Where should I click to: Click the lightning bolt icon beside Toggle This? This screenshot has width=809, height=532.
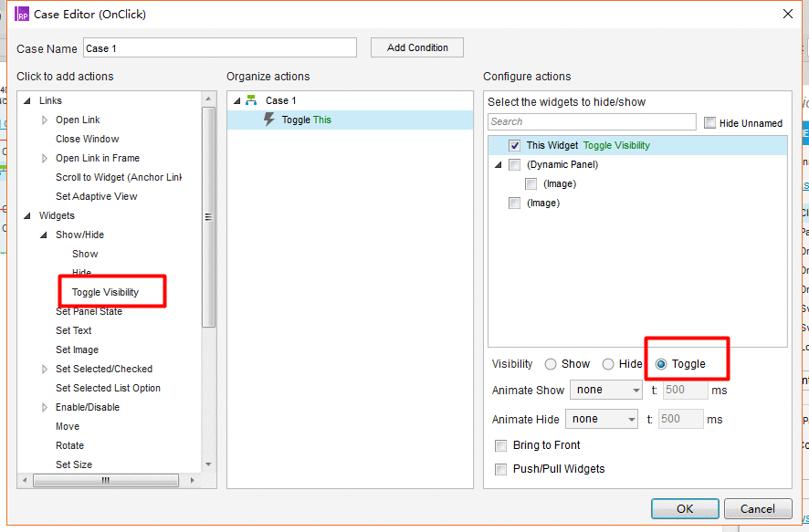pyautogui.click(x=268, y=120)
